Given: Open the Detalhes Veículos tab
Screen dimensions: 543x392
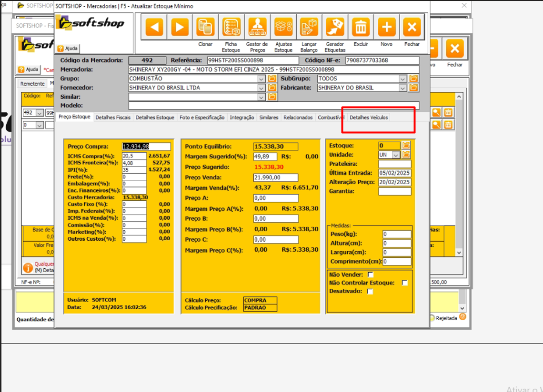Looking at the screenshot, I should point(369,118).
